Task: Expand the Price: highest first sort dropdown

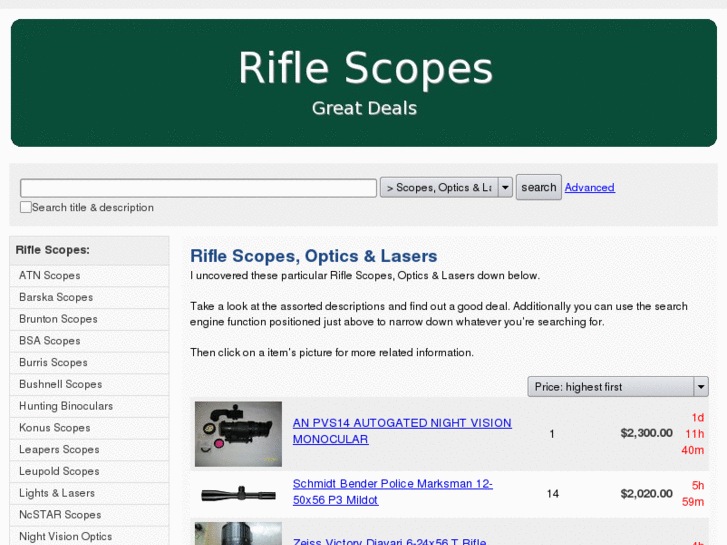Action: click(617, 387)
